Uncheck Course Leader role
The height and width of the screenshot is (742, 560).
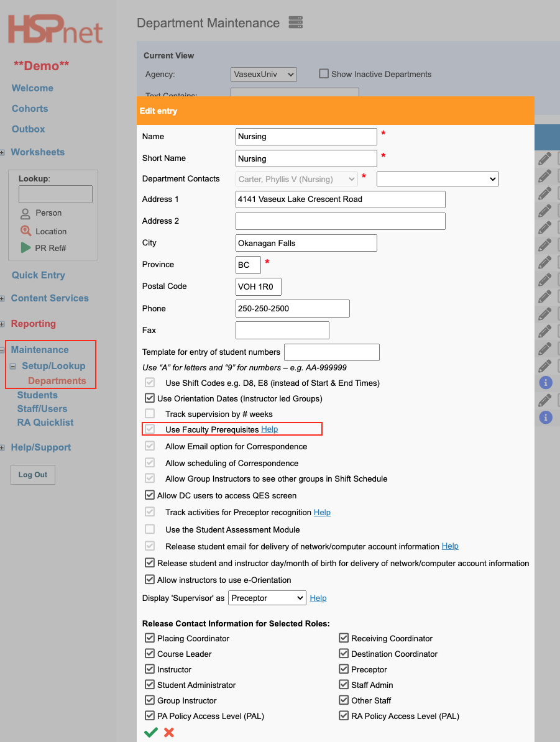[150, 654]
